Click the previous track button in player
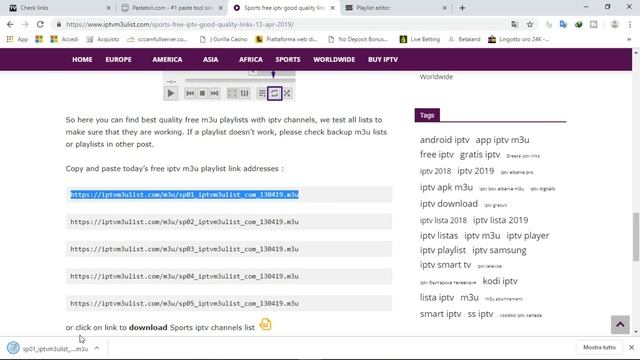 point(190,93)
